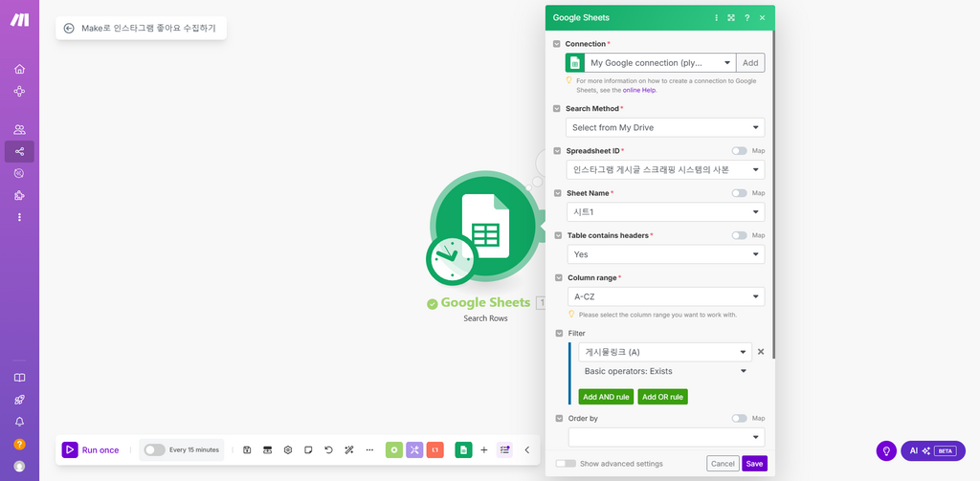Open the panel help question mark
The image size is (980, 481).
click(746, 18)
